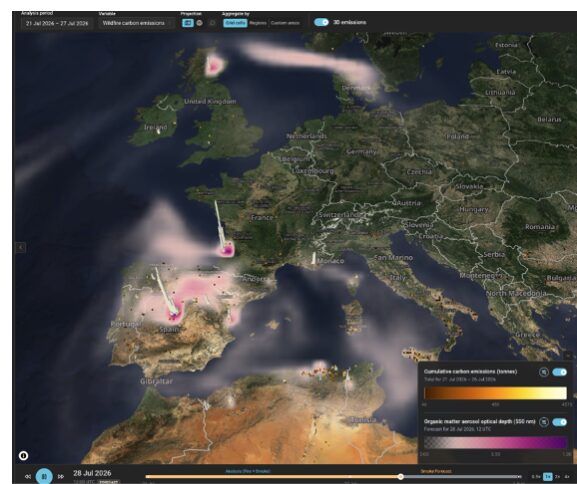Click the emission spike near Monaco
This screenshot has height=484, width=577.
click(x=314, y=258)
